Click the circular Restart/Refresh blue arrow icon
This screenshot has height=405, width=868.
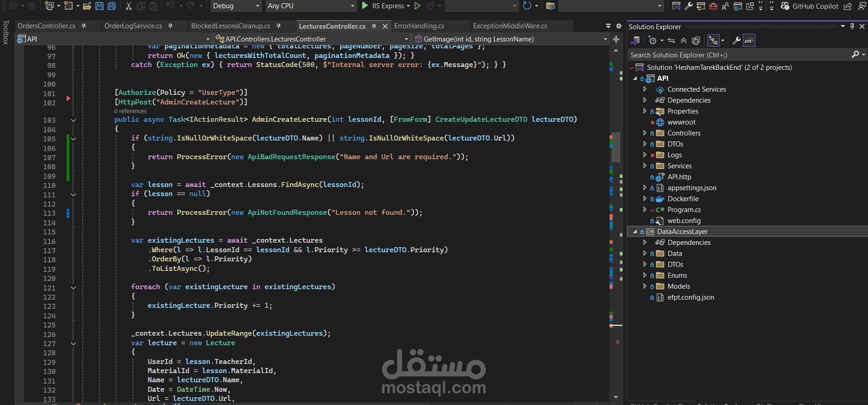click(x=527, y=6)
